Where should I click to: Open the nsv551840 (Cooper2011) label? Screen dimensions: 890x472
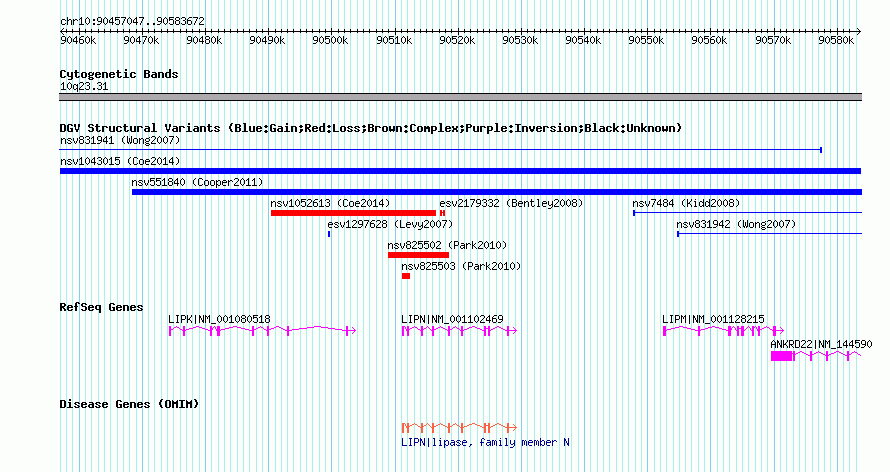click(198, 182)
